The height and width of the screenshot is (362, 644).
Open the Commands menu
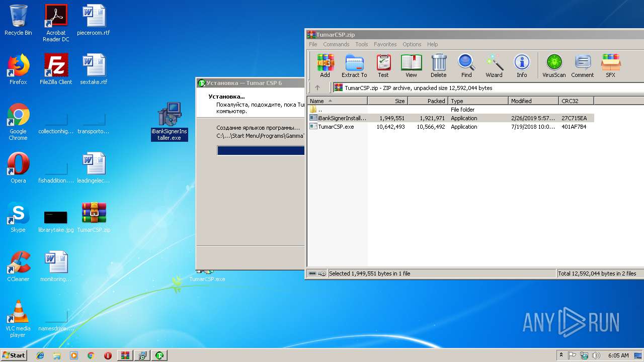(336, 44)
